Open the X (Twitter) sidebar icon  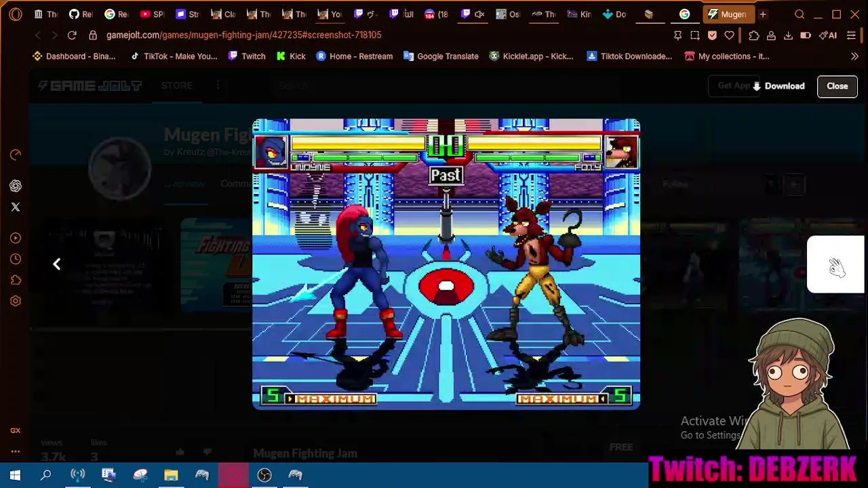click(x=16, y=207)
